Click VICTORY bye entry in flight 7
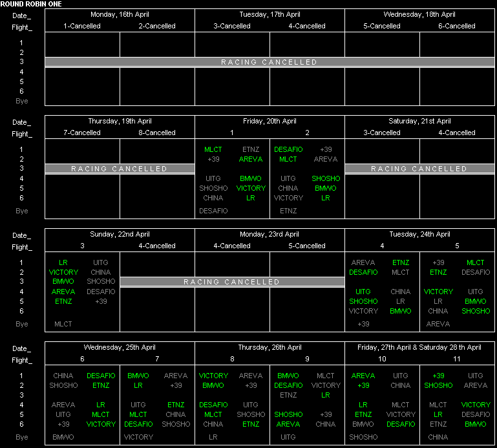 138,437
